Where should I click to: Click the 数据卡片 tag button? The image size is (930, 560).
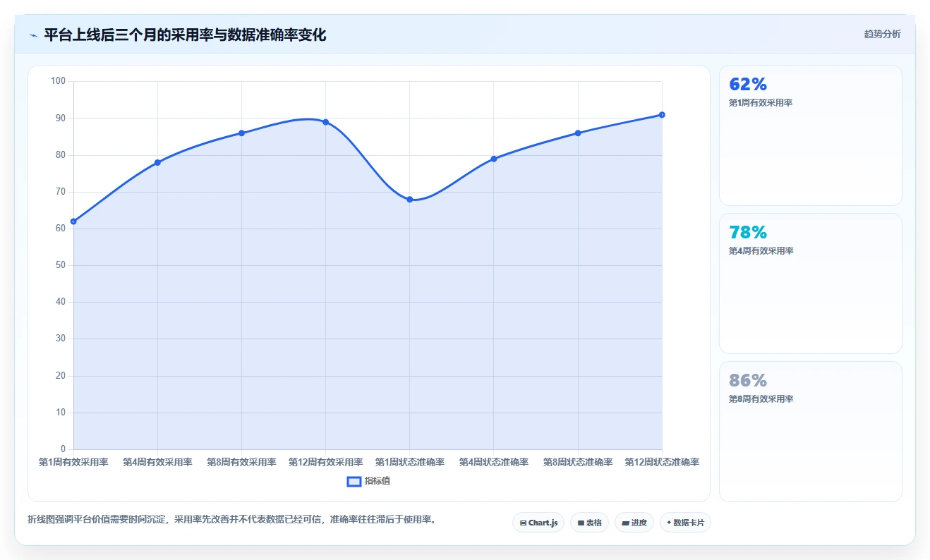pos(685,523)
